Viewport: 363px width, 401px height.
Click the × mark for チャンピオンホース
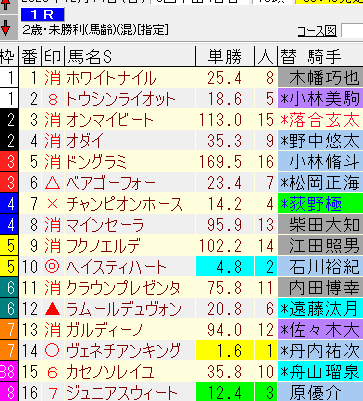tap(53, 204)
